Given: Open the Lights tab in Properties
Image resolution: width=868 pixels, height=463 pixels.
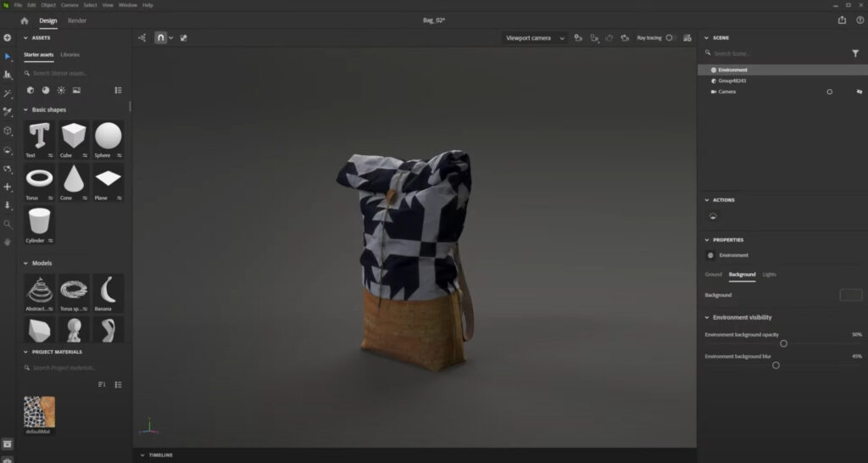Looking at the screenshot, I should click(x=770, y=275).
